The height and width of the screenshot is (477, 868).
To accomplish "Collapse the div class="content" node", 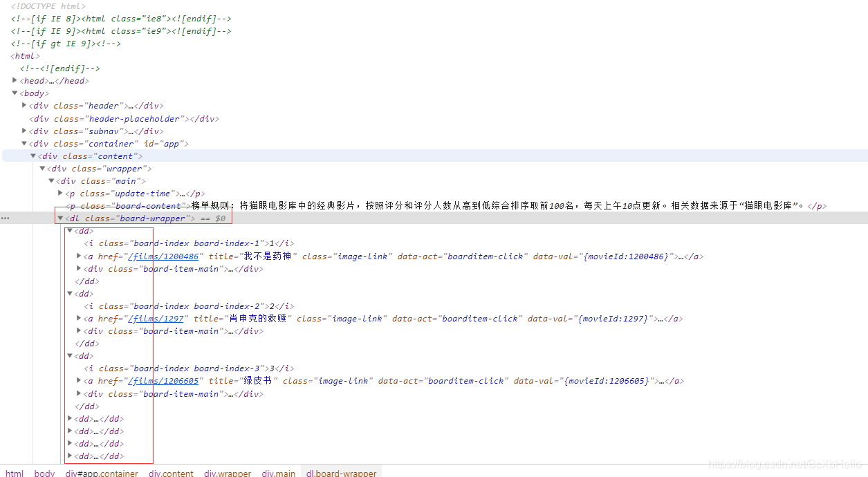I will (33, 156).
